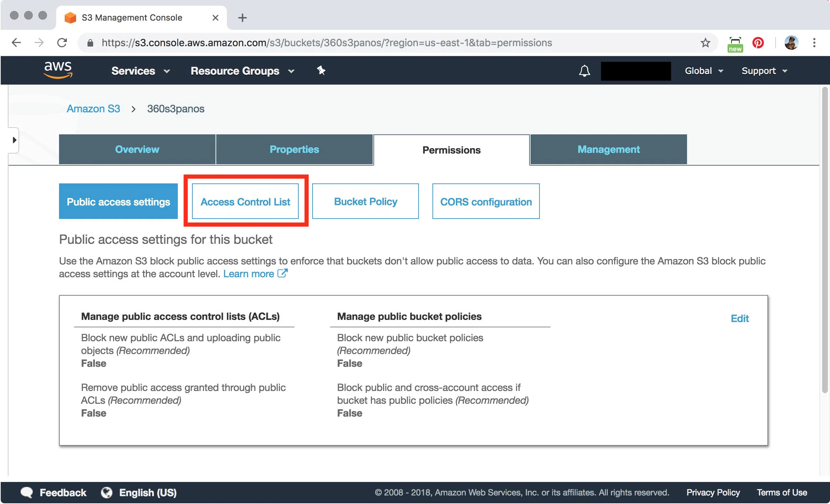This screenshot has height=504, width=830.
Task: Select the S3 Management Console browser tab
Action: tap(141, 18)
